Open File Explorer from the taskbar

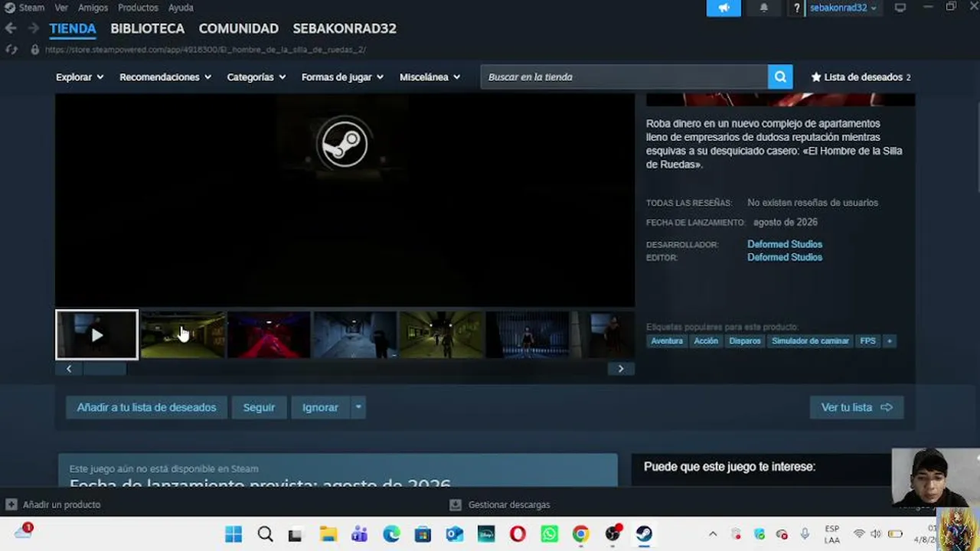point(328,533)
